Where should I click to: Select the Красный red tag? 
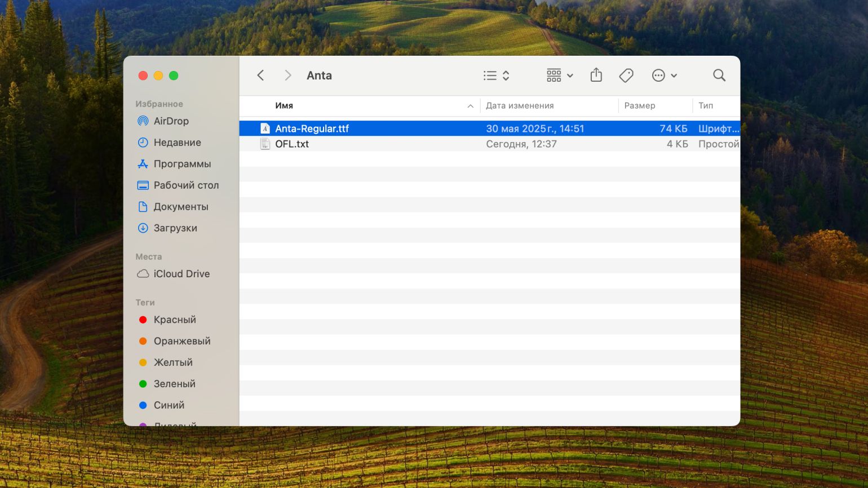pos(174,320)
